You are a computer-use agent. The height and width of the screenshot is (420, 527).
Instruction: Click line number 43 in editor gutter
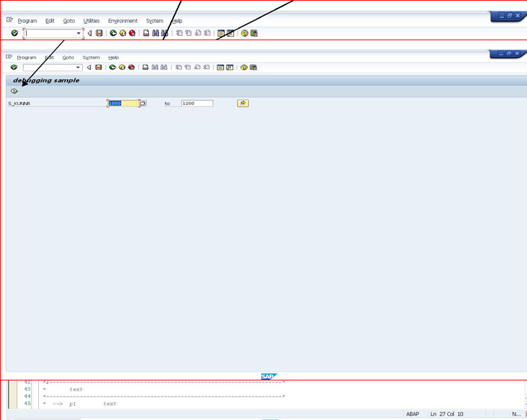pyautogui.click(x=27, y=389)
